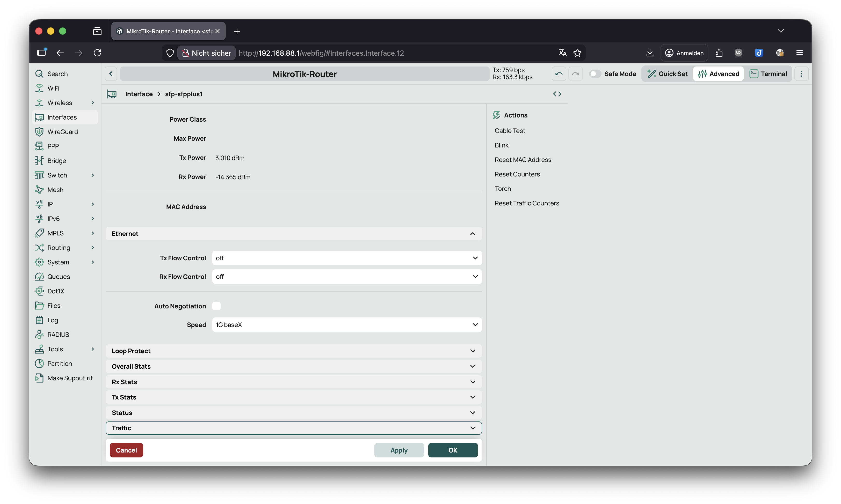The image size is (841, 504).
Task: Click the Queues gauge icon
Action: [39, 277]
